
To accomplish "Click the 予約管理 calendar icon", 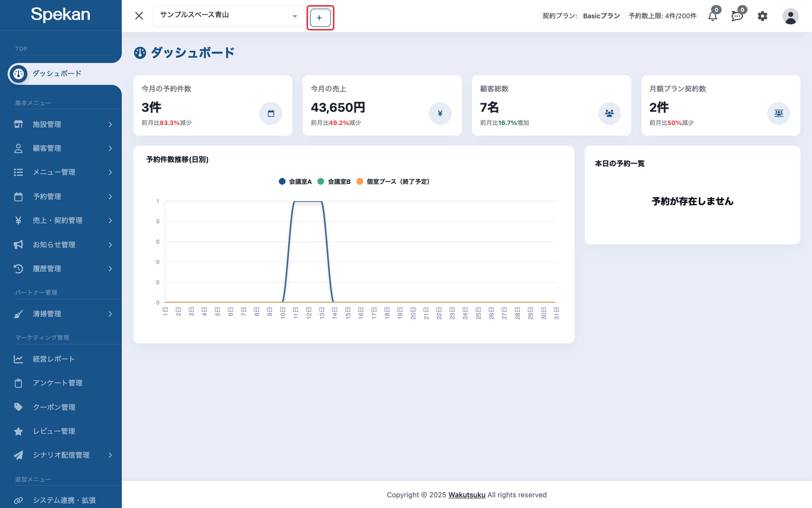I will point(18,197).
